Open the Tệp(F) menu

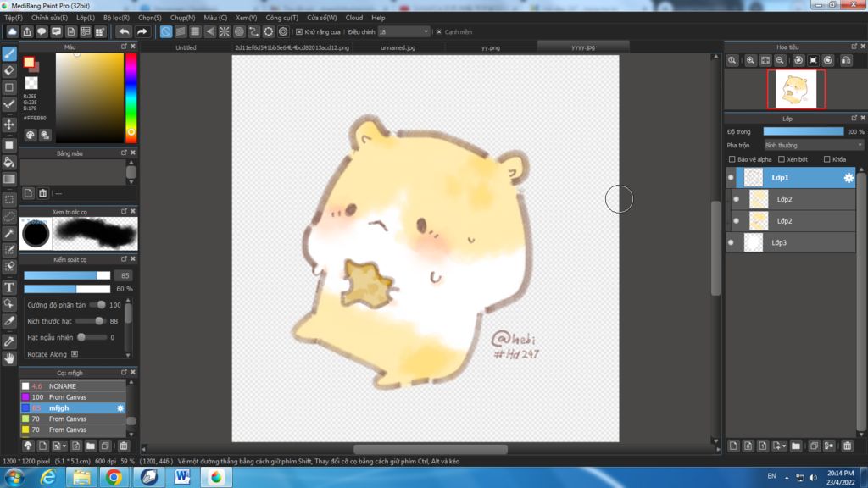(x=14, y=18)
